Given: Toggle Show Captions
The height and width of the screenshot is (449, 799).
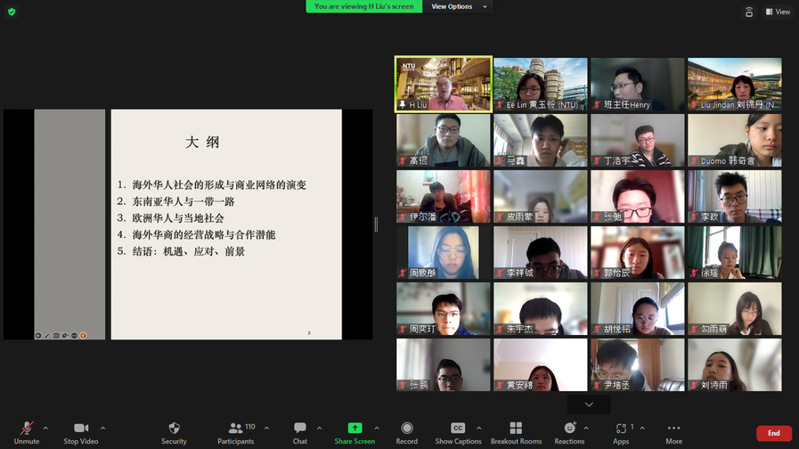Looking at the screenshot, I should click(458, 432).
